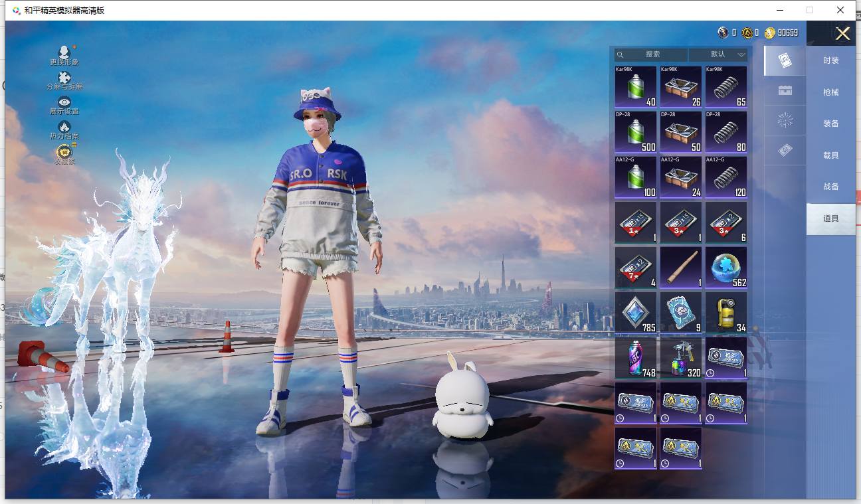Select the blue diamond item (785)
This screenshot has height=504, width=861.
[636, 313]
